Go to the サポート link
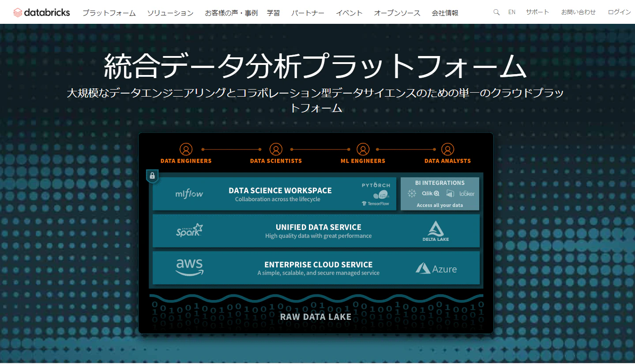The width and height of the screenshot is (635, 364). (x=537, y=12)
